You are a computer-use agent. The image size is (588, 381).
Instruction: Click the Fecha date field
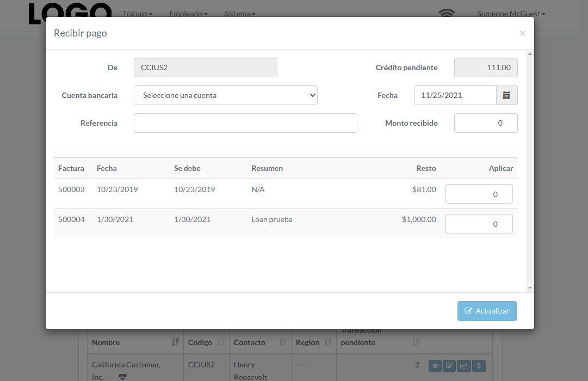click(455, 95)
